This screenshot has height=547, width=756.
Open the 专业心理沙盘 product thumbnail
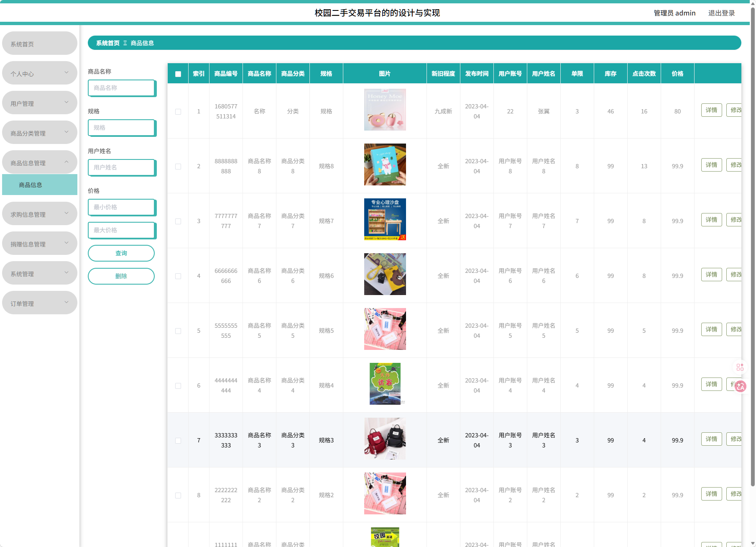click(x=385, y=219)
